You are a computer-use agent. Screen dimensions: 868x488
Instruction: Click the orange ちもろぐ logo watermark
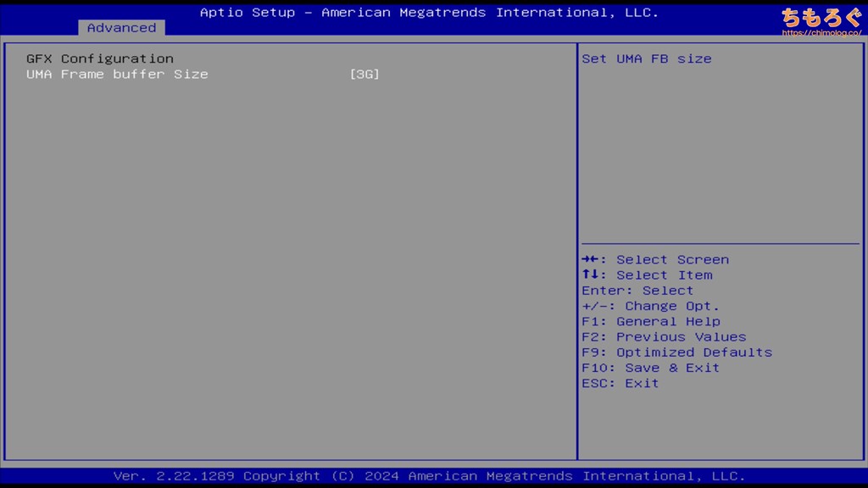pos(821,16)
